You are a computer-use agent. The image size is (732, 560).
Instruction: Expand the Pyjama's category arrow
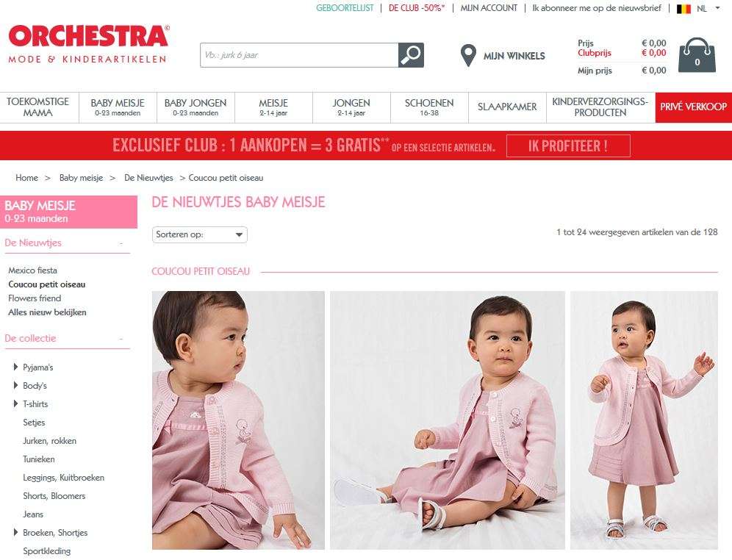(x=16, y=367)
